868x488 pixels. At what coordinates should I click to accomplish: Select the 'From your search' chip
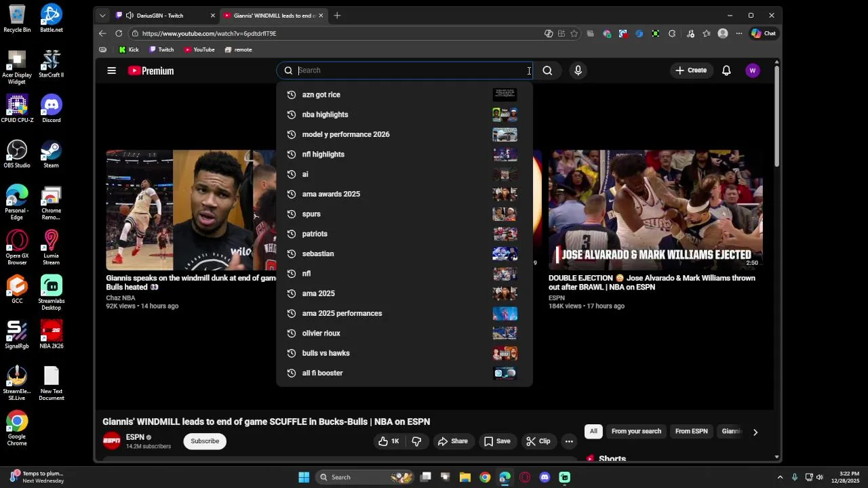636,432
